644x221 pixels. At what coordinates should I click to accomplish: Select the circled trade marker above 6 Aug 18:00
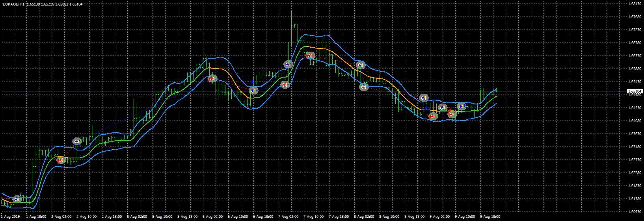[x=254, y=91]
